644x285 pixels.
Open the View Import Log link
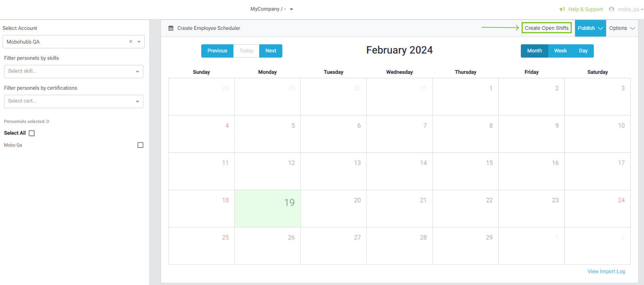tap(606, 272)
